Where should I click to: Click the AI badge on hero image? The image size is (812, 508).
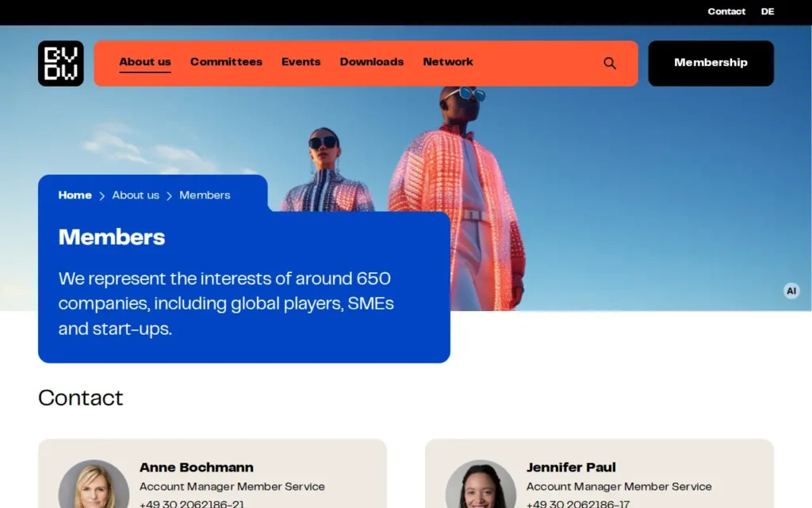click(x=791, y=291)
